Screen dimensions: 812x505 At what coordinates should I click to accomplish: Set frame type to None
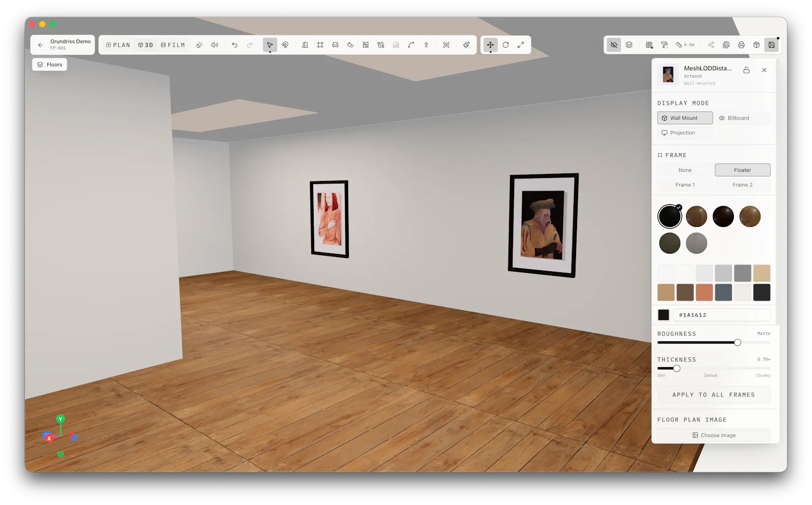pos(685,170)
